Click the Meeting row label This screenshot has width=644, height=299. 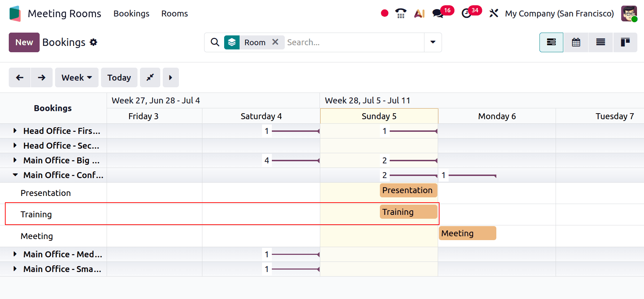37,236
